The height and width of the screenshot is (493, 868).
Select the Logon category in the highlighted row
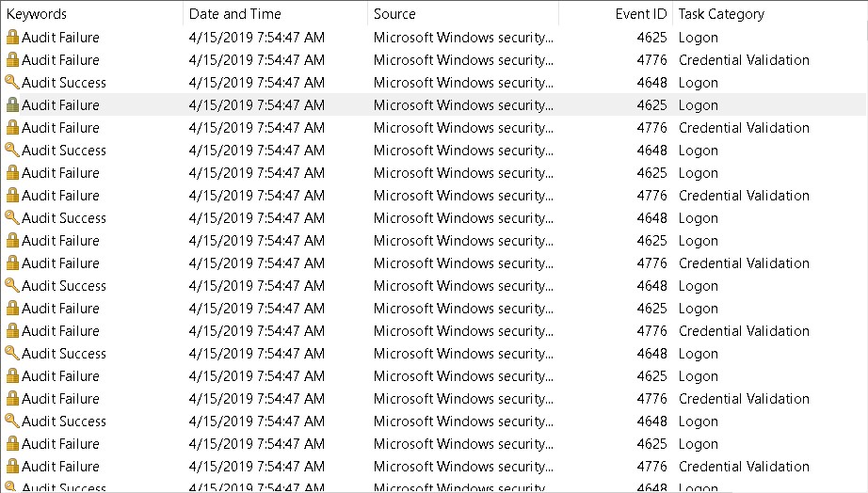coord(698,105)
